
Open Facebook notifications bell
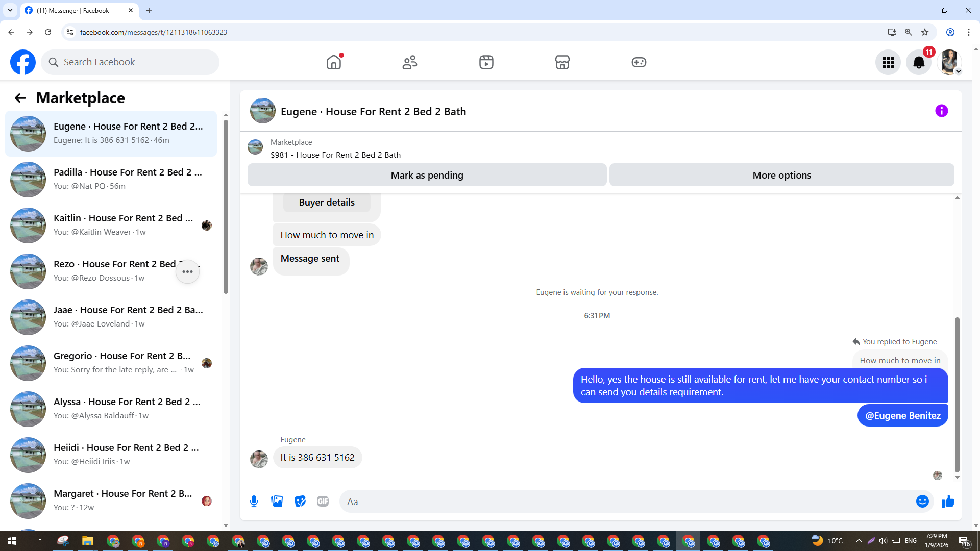point(918,62)
